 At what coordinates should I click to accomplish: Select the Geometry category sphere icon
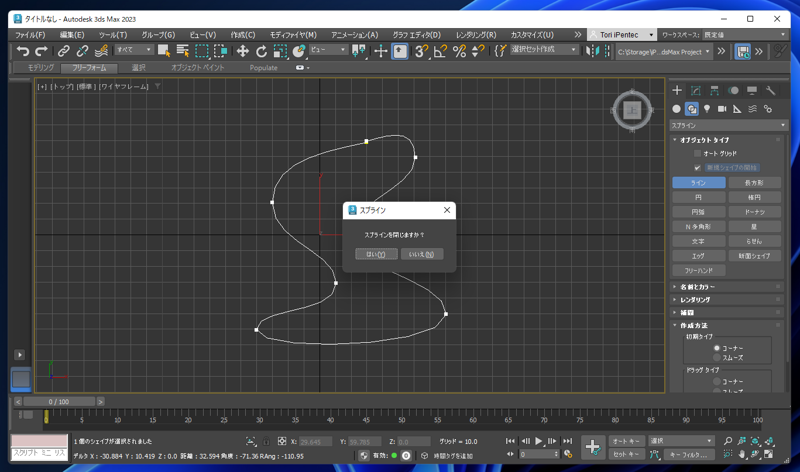(x=677, y=109)
